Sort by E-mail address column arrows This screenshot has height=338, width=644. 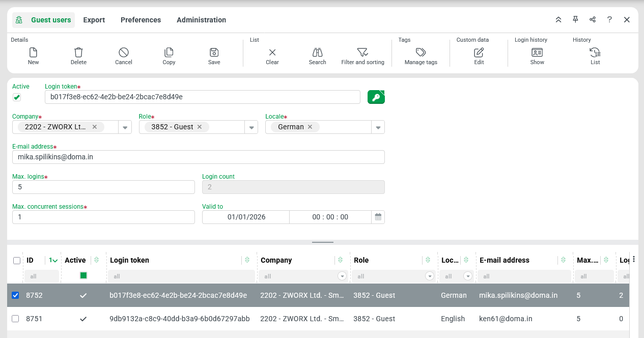564,260
